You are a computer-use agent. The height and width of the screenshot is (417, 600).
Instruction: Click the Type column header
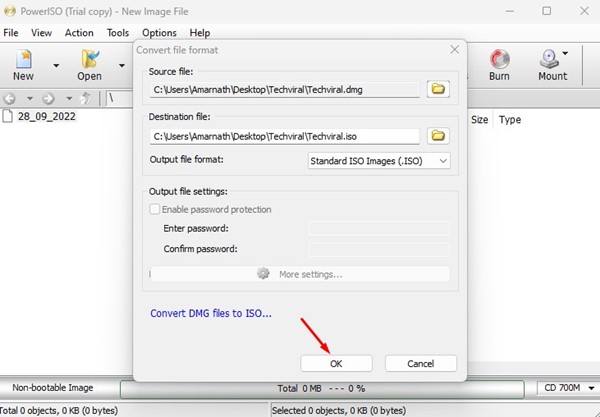(x=510, y=120)
